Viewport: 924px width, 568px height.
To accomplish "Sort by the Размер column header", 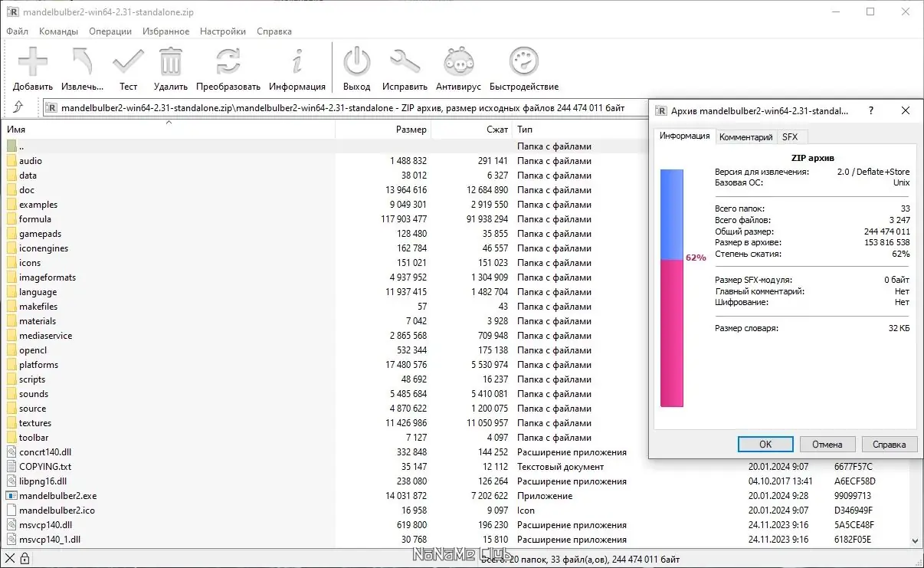I will 383,130.
